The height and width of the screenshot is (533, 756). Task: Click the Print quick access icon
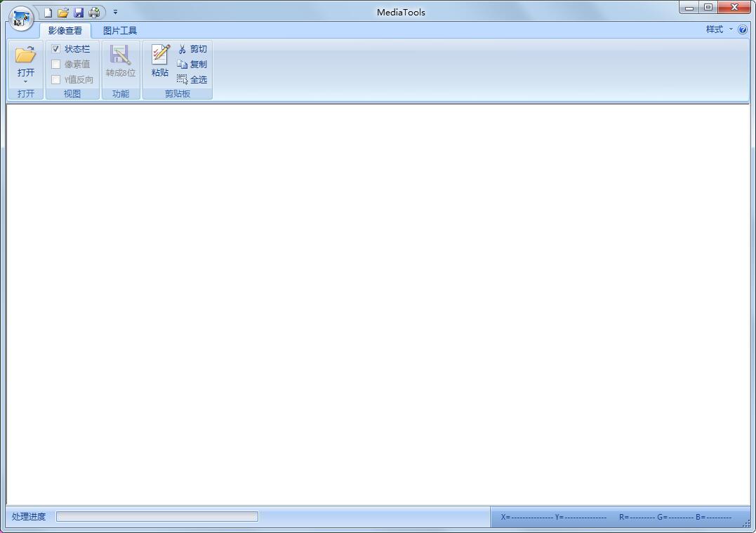[95, 13]
